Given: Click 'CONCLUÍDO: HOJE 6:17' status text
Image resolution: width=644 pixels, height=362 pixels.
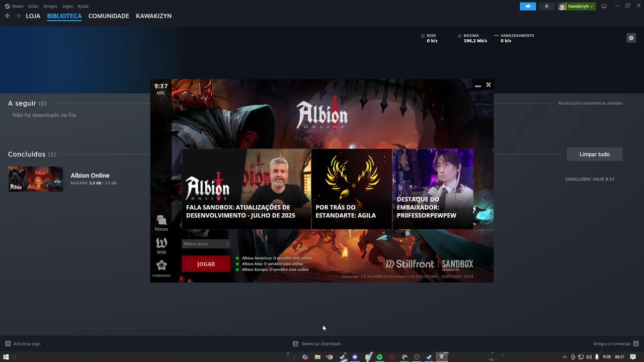Looking at the screenshot, I should click(x=590, y=179).
